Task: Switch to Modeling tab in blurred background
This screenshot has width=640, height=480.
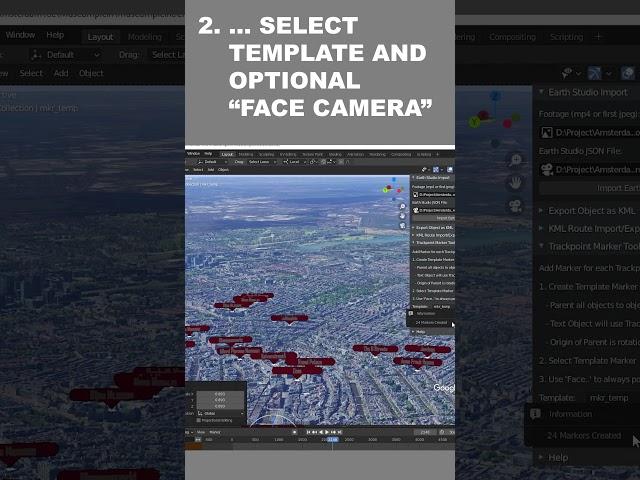Action: pyautogui.click(x=145, y=37)
